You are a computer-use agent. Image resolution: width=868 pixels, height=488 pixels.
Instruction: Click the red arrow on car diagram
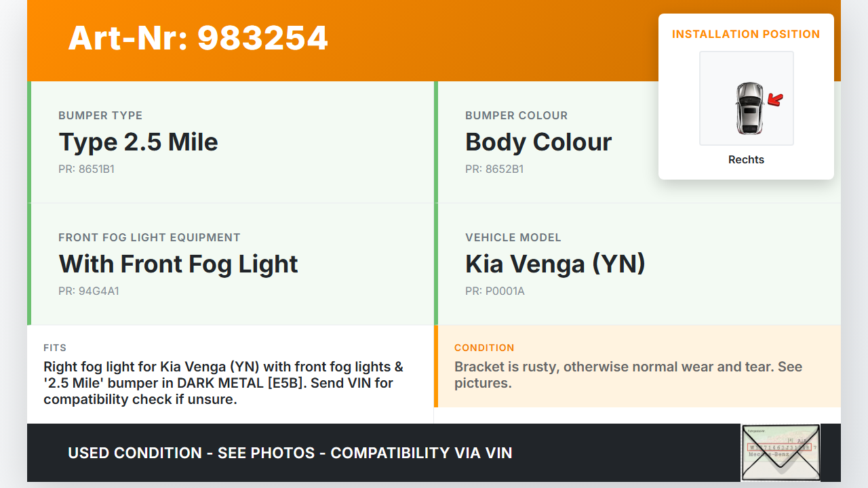(x=774, y=100)
